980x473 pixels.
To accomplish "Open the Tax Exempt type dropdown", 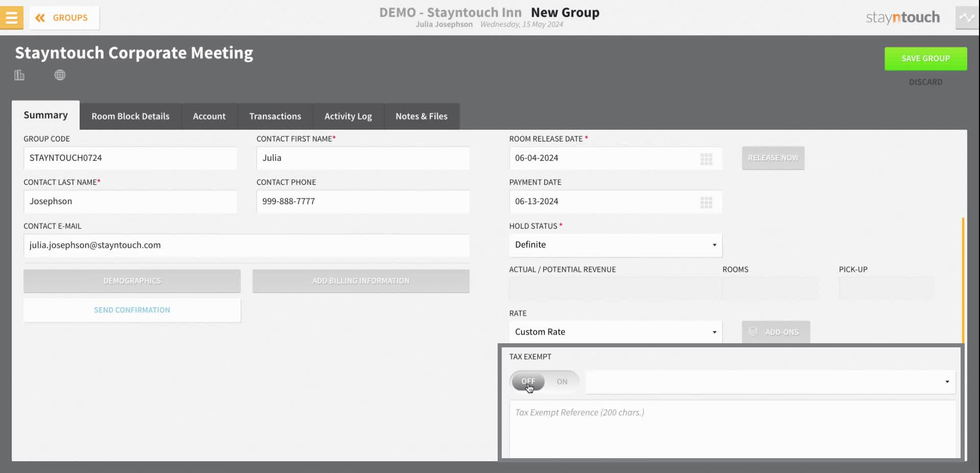I will tap(771, 382).
